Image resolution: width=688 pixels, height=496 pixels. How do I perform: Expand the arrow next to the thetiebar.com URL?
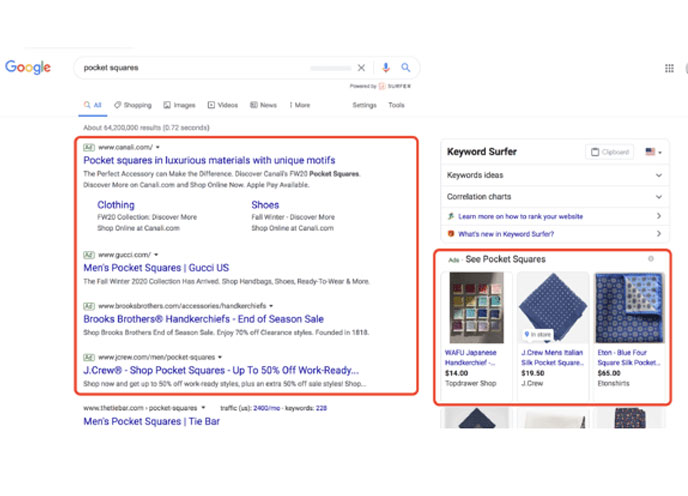[203, 408]
